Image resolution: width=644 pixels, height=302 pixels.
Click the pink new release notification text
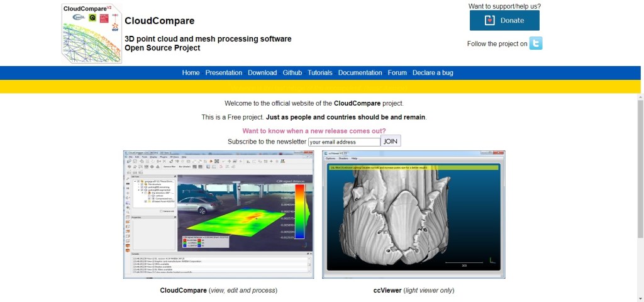click(314, 131)
